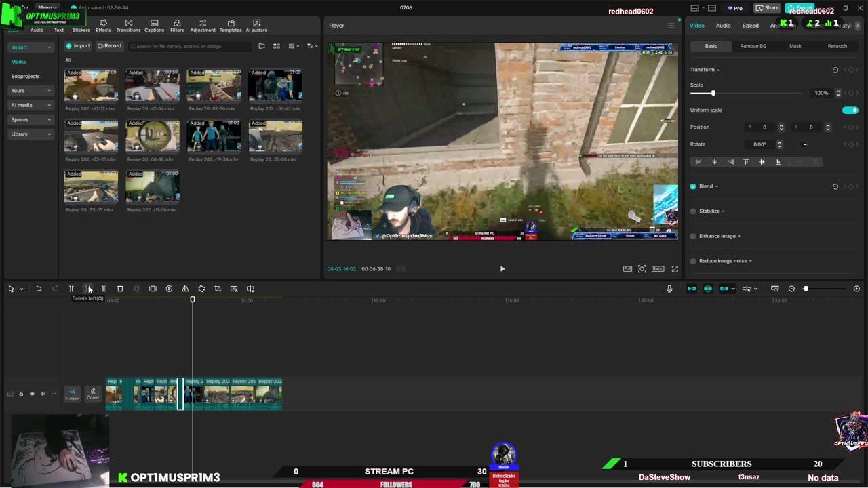This screenshot has width=868, height=488.
Task: Open the Effects panel
Action: tap(103, 26)
